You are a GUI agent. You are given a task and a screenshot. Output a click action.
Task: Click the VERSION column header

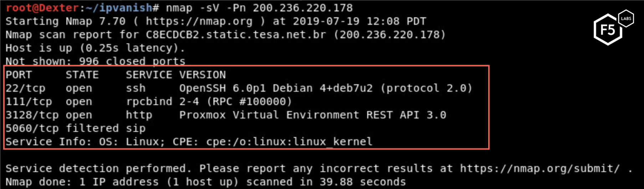pos(203,75)
